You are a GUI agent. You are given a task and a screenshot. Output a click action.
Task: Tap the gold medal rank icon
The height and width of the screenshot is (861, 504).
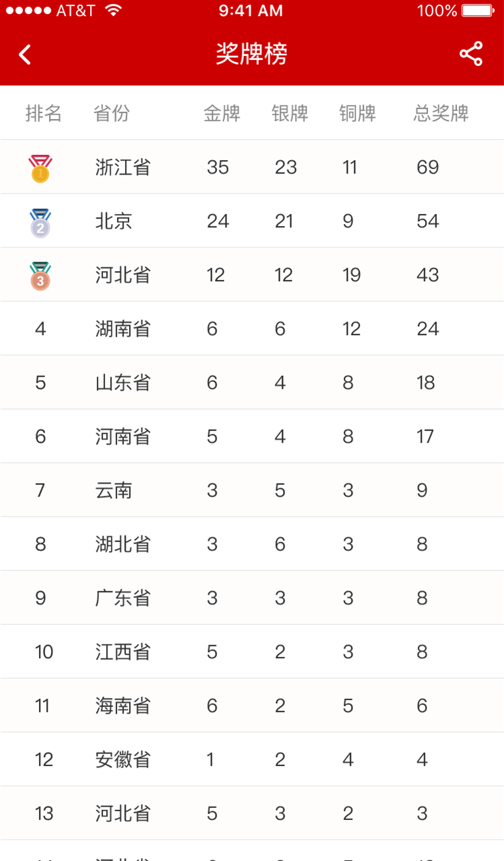pos(40,168)
